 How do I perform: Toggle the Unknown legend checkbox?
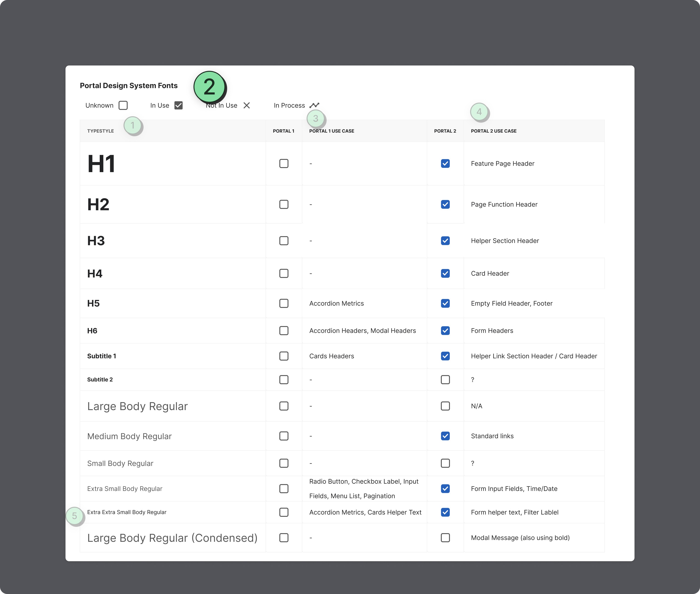(123, 105)
